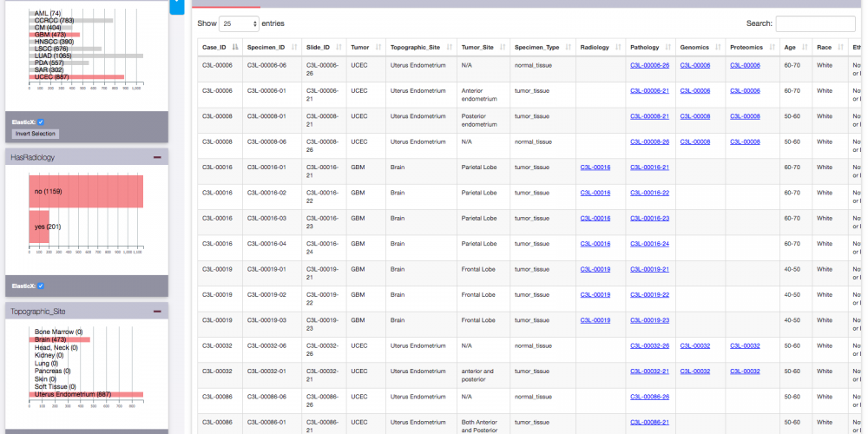868x434 pixels.
Task: Select the PDA (557) tumor bar
Action: point(59,63)
